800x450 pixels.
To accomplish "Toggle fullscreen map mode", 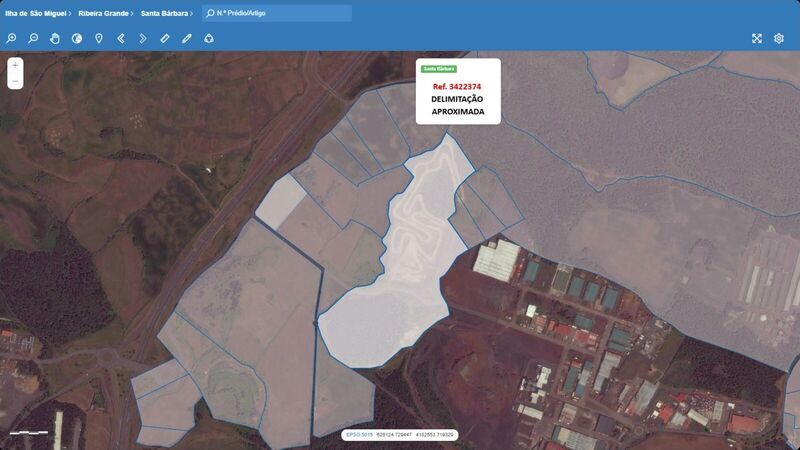I will point(757,38).
